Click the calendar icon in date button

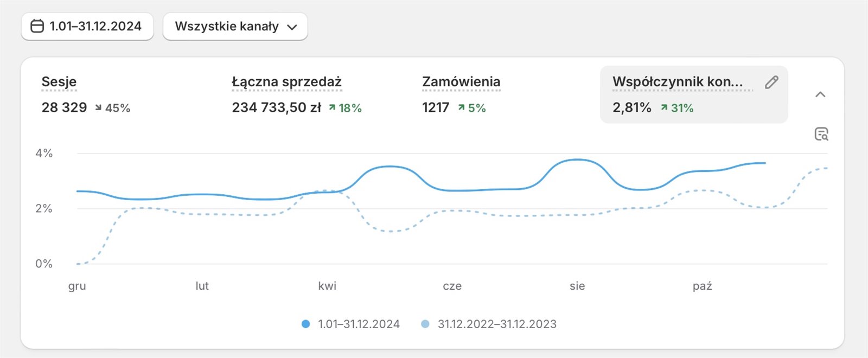tap(37, 26)
